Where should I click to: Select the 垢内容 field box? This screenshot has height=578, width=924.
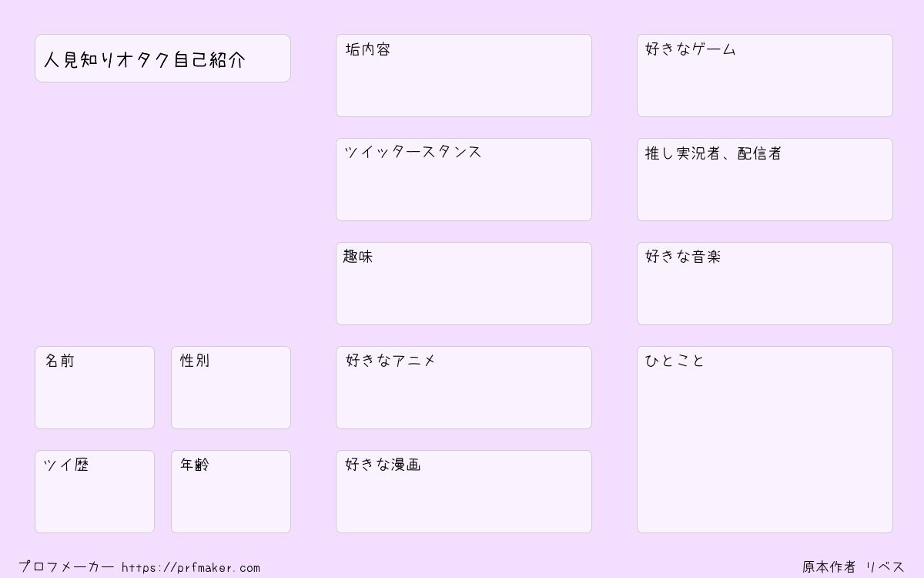464,76
